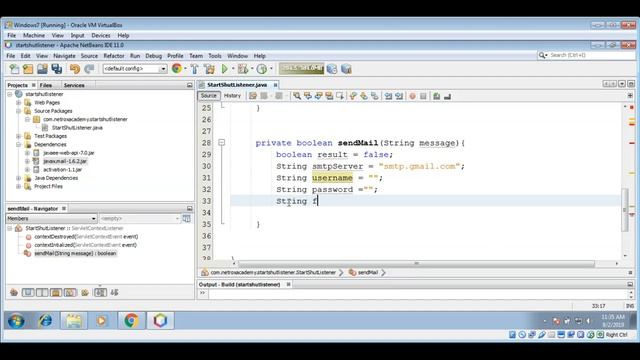Screen dimensions: 640x360
Task: Open the Debug menu
Action: [x=153, y=56]
